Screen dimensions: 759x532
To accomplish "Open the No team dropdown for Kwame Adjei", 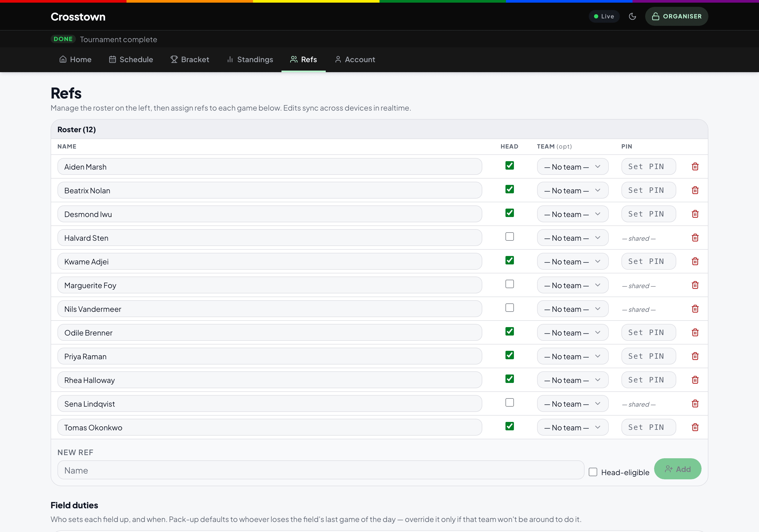I will click(x=573, y=261).
